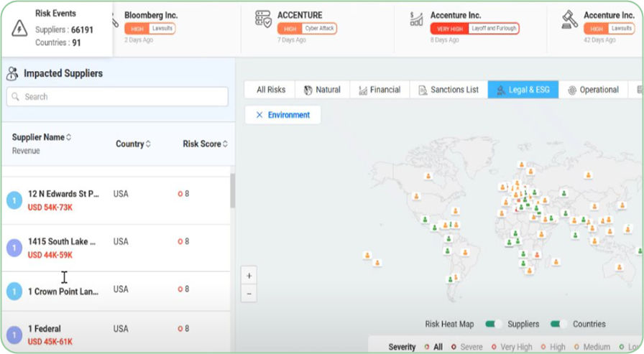This screenshot has width=644, height=354.
Task: Open the Bloomberg Inc. event title
Action: [x=151, y=15]
